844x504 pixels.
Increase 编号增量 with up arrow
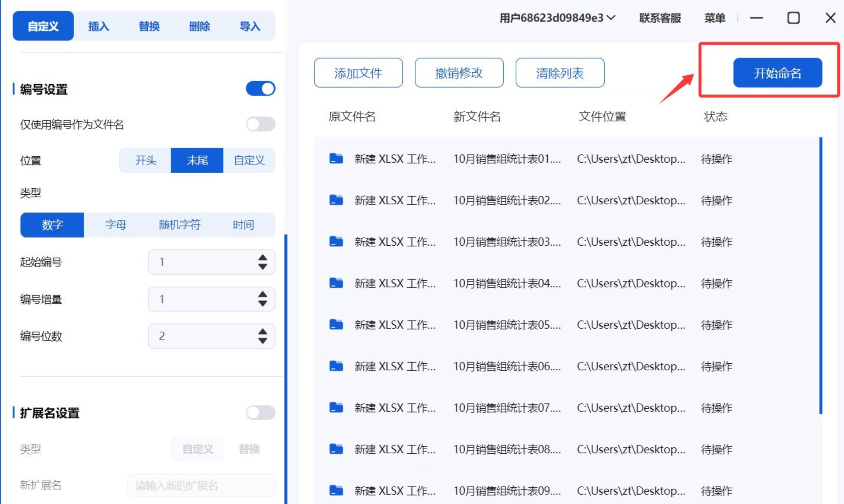[x=263, y=295]
